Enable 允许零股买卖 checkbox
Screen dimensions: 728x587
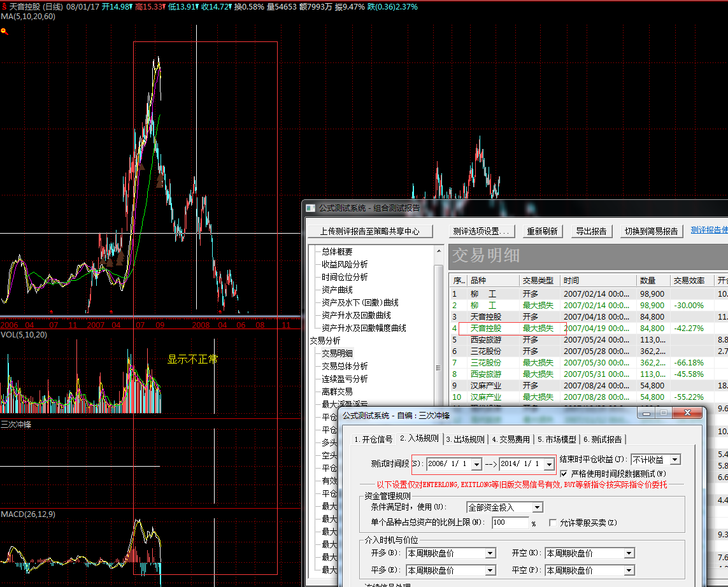(x=552, y=523)
